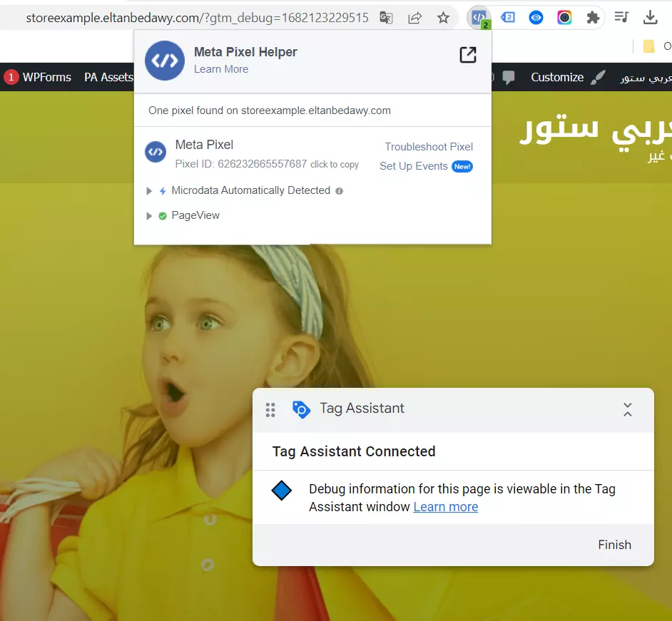672x621 pixels.
Task: Bookmark this page with the star icon
Action: [442, 17]
